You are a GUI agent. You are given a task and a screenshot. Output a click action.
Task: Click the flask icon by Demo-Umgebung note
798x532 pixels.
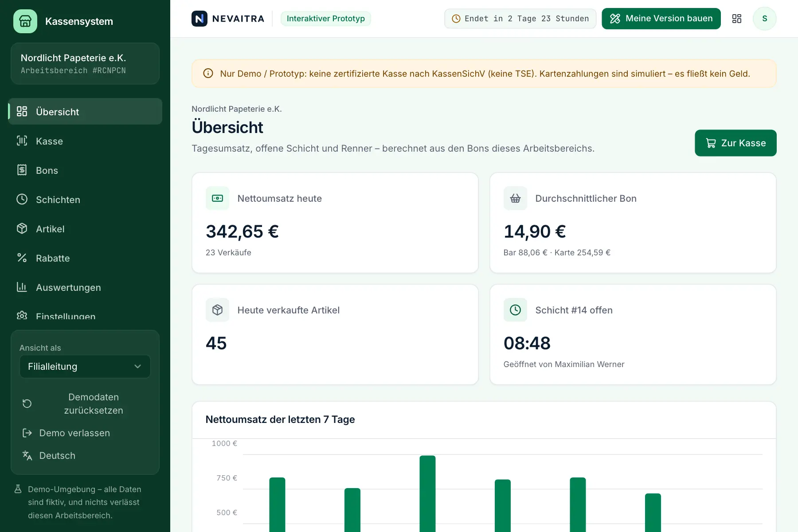18,489
